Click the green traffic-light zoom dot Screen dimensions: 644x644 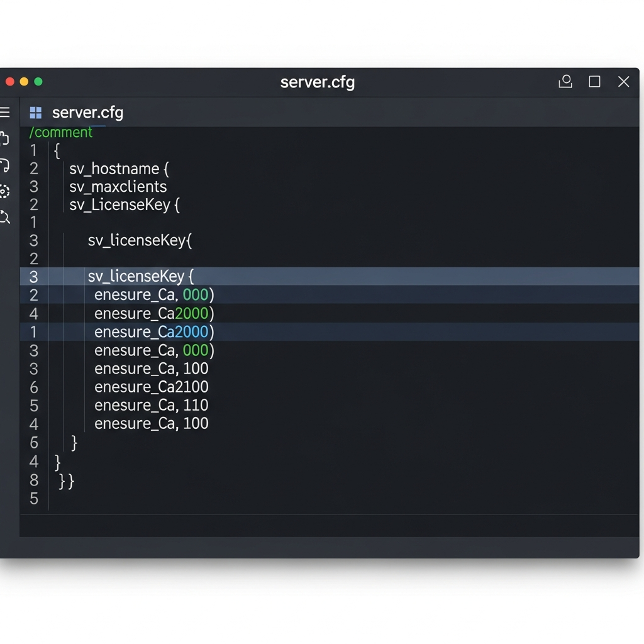[38, 82]
